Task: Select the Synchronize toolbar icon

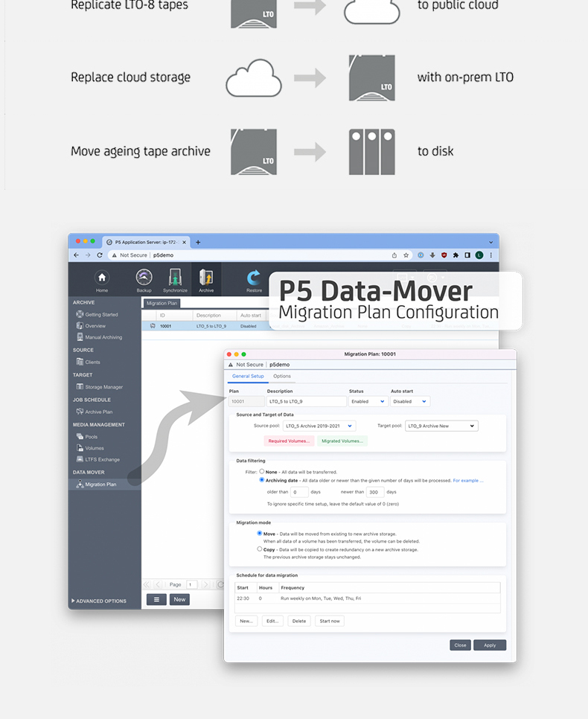Action: point(175,278)
